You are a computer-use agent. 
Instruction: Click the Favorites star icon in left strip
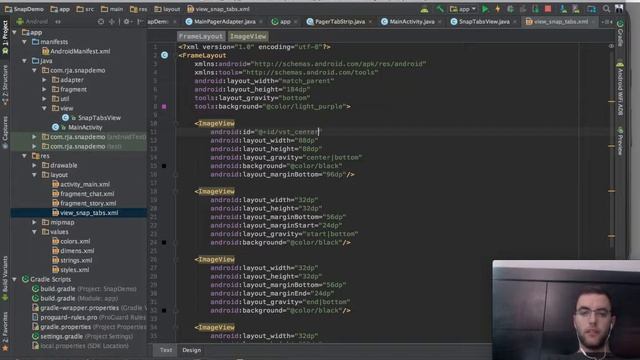pos(5,348)
